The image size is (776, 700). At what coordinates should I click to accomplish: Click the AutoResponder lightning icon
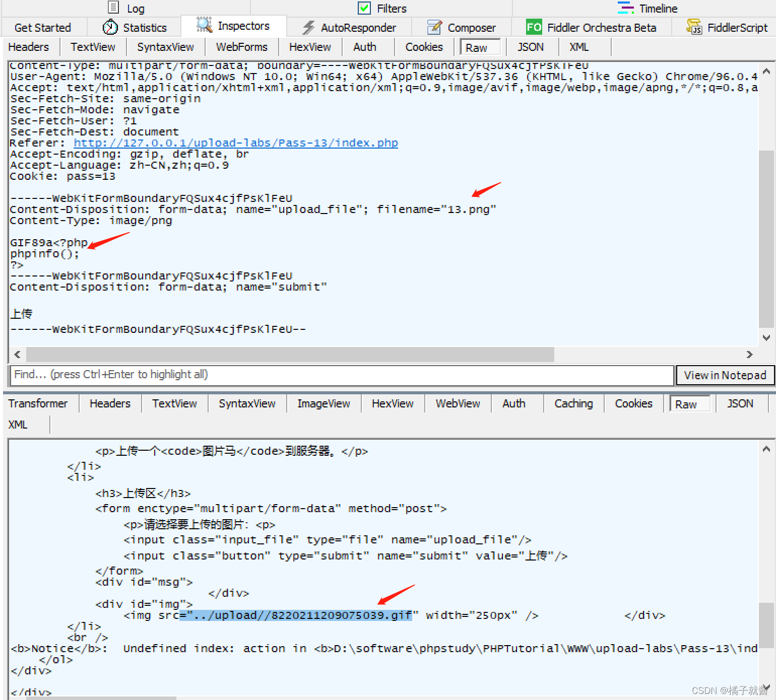(308, 27)
